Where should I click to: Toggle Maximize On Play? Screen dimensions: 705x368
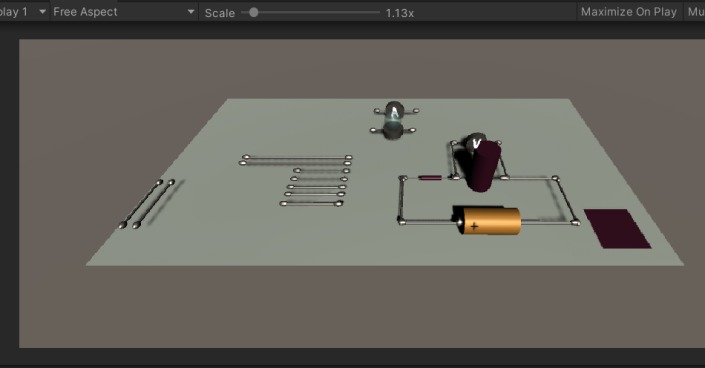[x=629, y=12]
